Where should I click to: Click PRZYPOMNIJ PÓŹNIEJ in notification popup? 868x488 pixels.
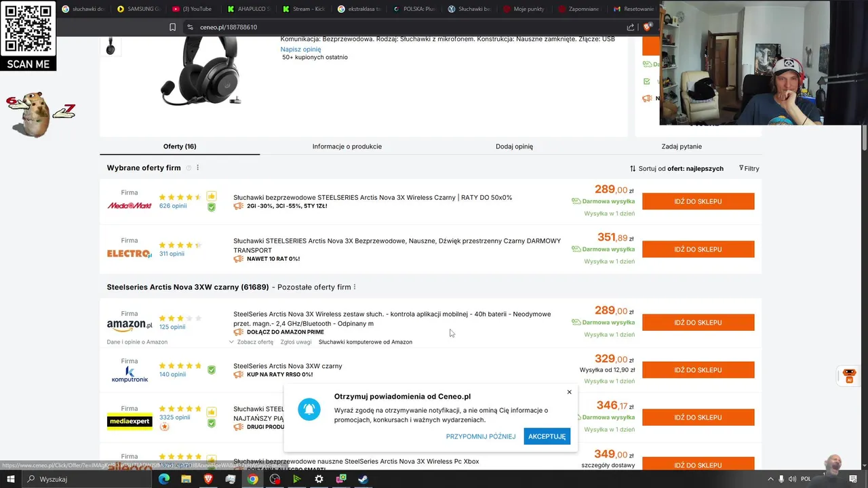481,436
